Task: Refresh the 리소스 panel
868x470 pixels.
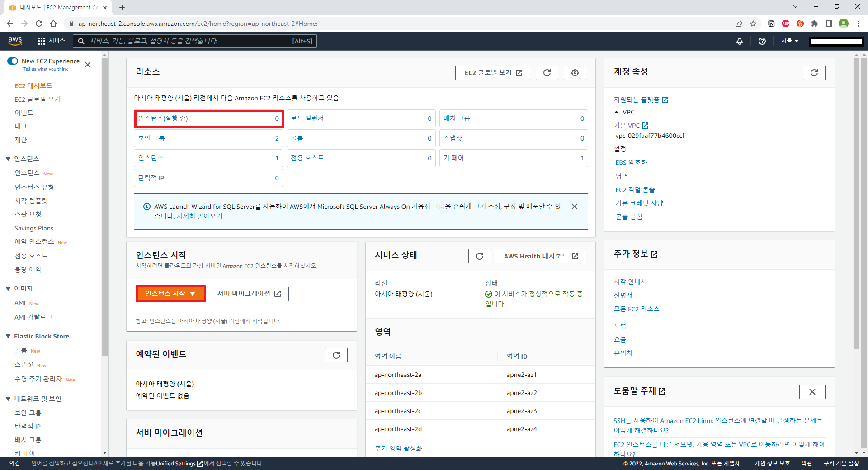Action: (x=547, y=73)
